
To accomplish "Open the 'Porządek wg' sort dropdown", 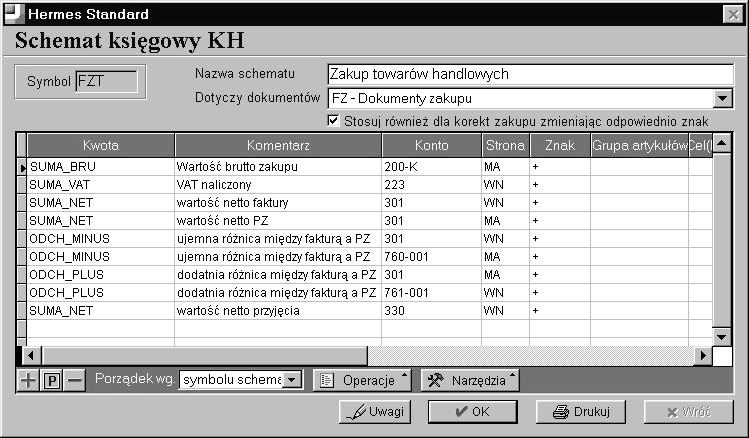I will tap(291, 380).
